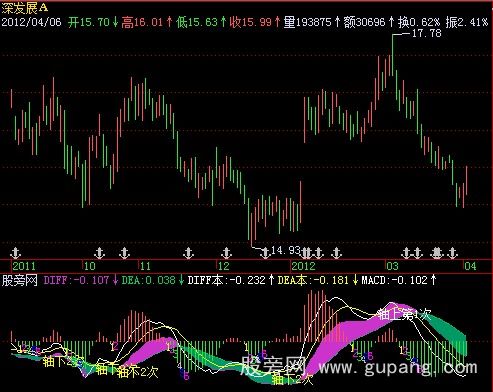The width and height of the screenshot is (493, 392).
Task: Jump to the 2012 year label on time axis
Action: pyautogui.click(x=303, y=266)
